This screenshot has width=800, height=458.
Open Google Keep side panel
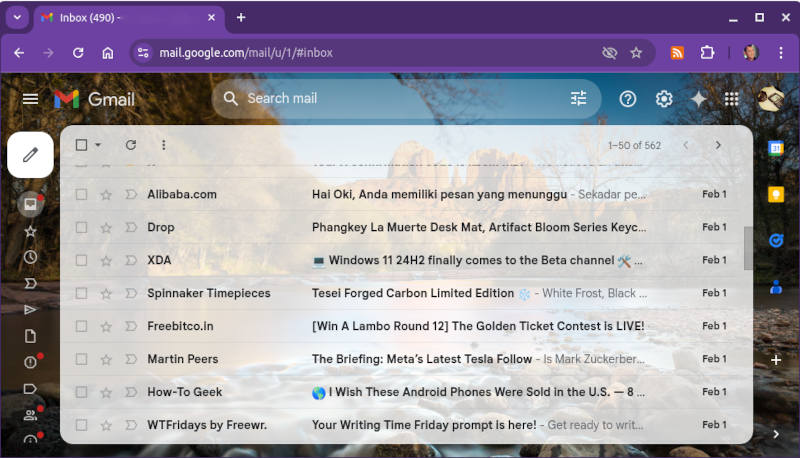click(776, 194)
